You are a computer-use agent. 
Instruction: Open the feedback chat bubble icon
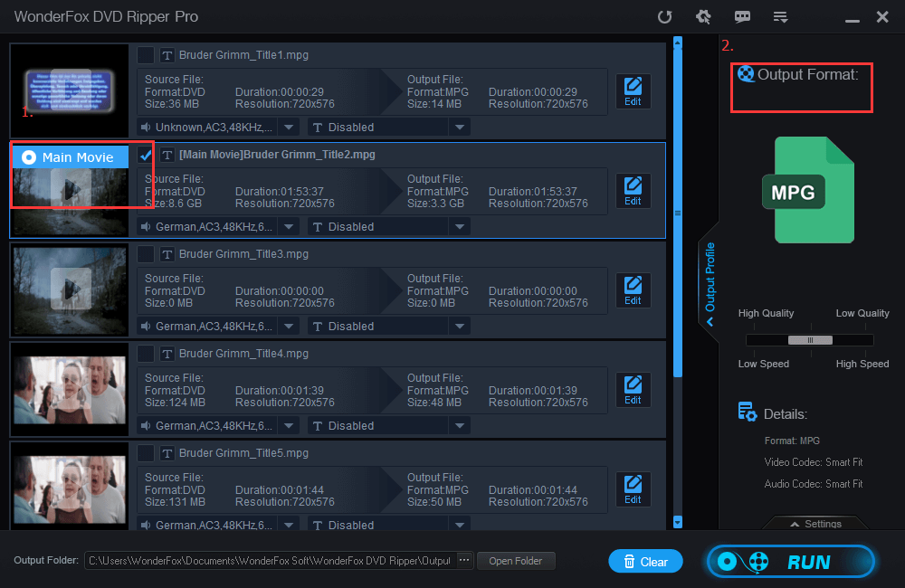742,17
